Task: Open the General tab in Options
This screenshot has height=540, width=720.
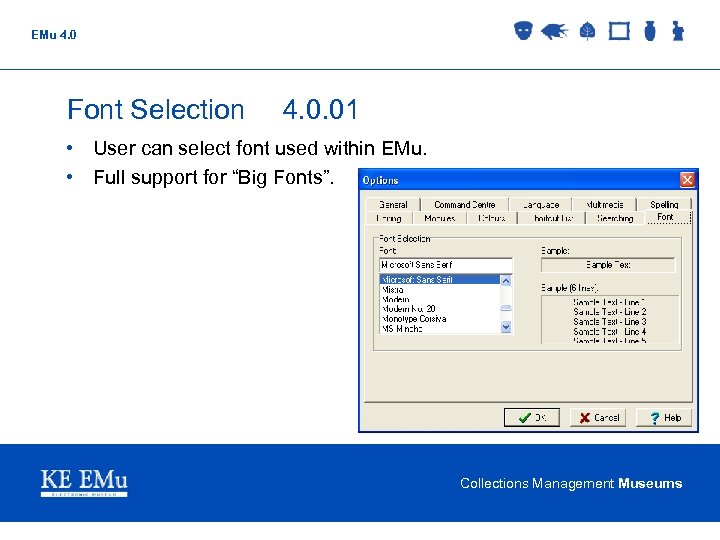Action: [393, 204]
